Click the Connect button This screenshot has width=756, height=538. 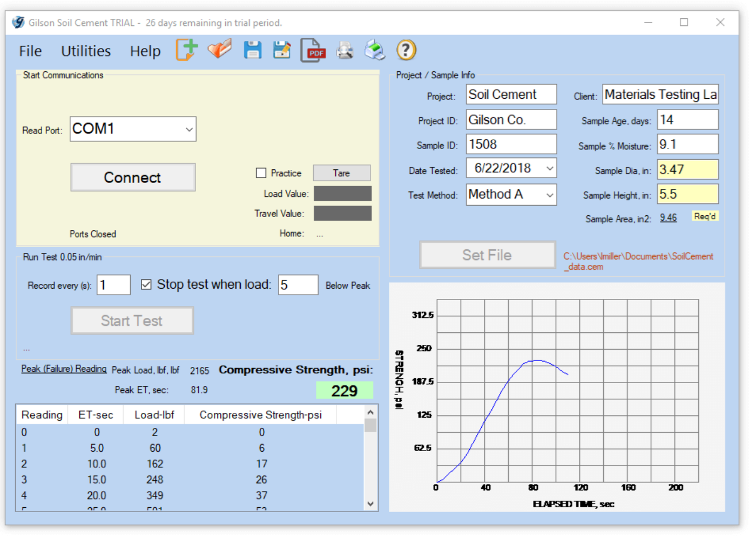[133, 177]
